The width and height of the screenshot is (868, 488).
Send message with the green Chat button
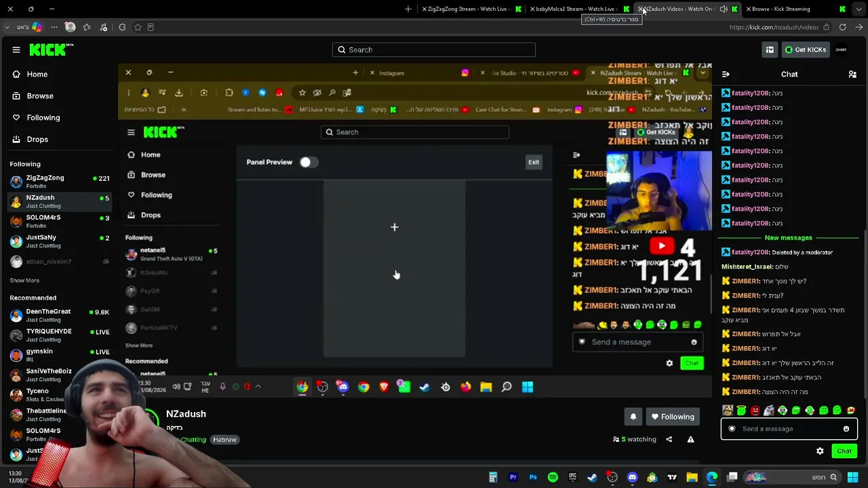[x=844, y=451]
